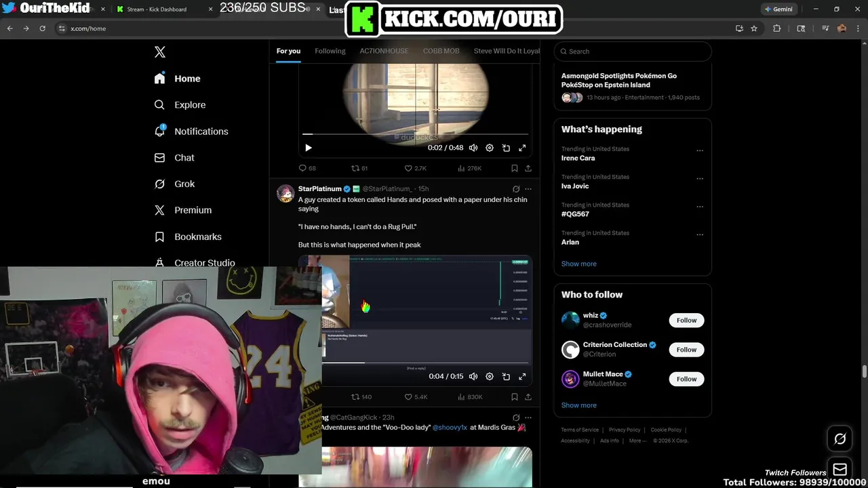The image size is (868, 488).
Task: Open StarPlatinum profile avatar
Action: pos(285,193)
